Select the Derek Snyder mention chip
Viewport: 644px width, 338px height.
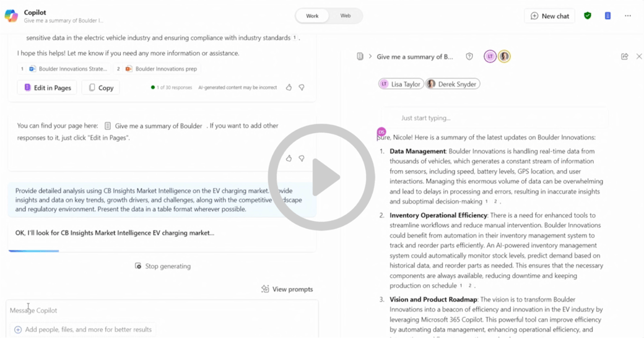point(453,84)
